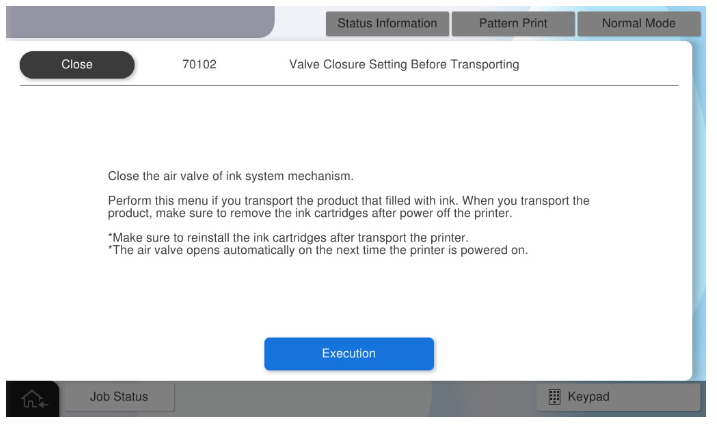
Task: Click the 'Perform this menu' paragraph
Action: tap(348, 201)
